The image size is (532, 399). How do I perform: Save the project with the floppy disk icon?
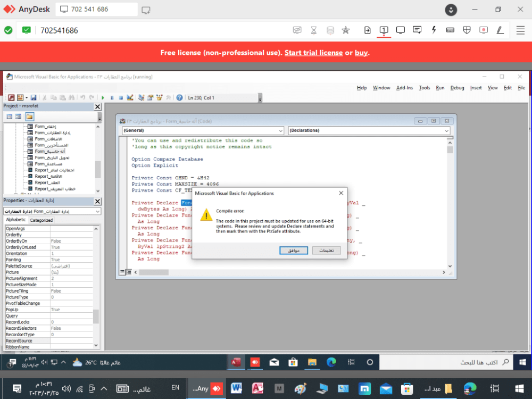point(33,98)
